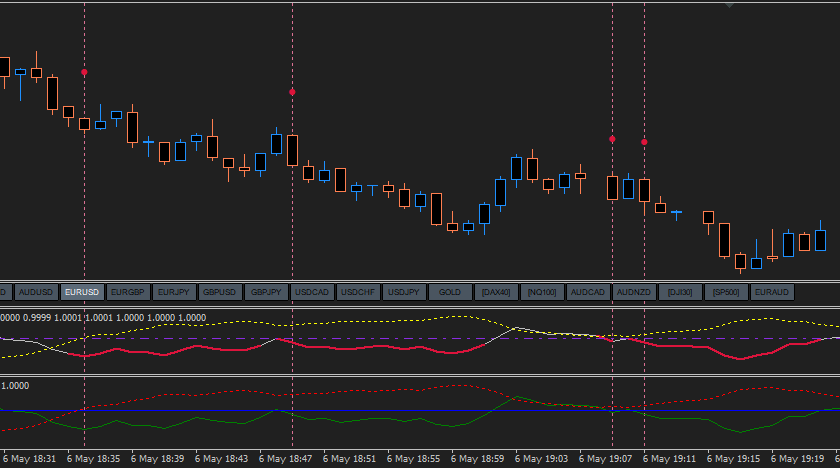Image resolution: width=840 pixels, height=468 pixels.
Task: Switch chart to AUDUSD symbol
Action: tap(36, 292)
